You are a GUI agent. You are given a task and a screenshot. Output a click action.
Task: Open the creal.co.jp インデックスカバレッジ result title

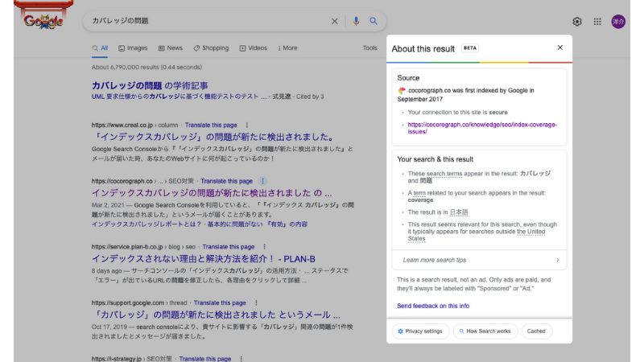214,137
